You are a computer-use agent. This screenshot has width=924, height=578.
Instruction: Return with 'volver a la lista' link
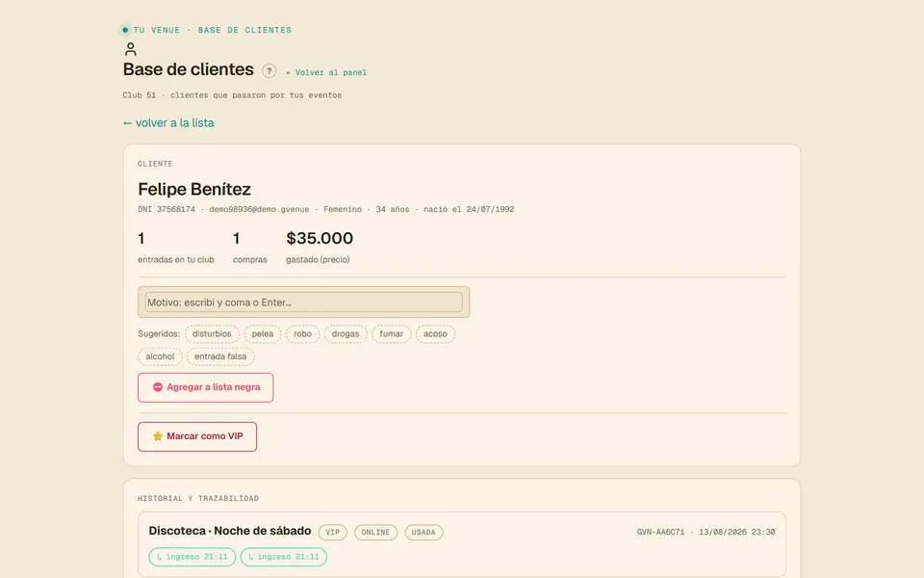[x=168, y=122]
